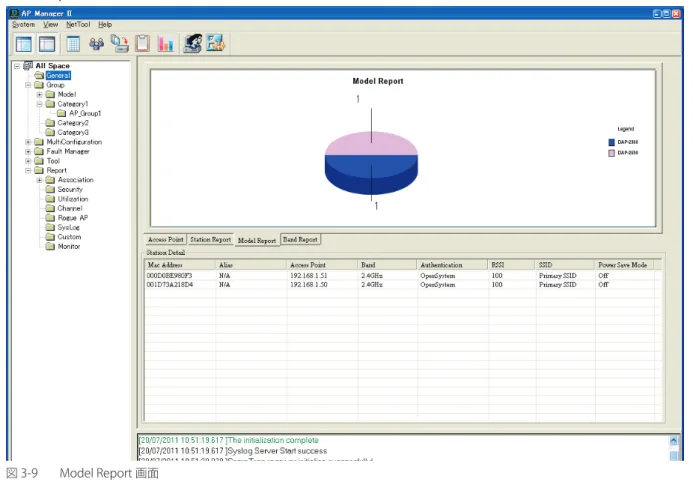Switch to the Station Report tab
The image size is (693, 494).
tap(210, 239)
